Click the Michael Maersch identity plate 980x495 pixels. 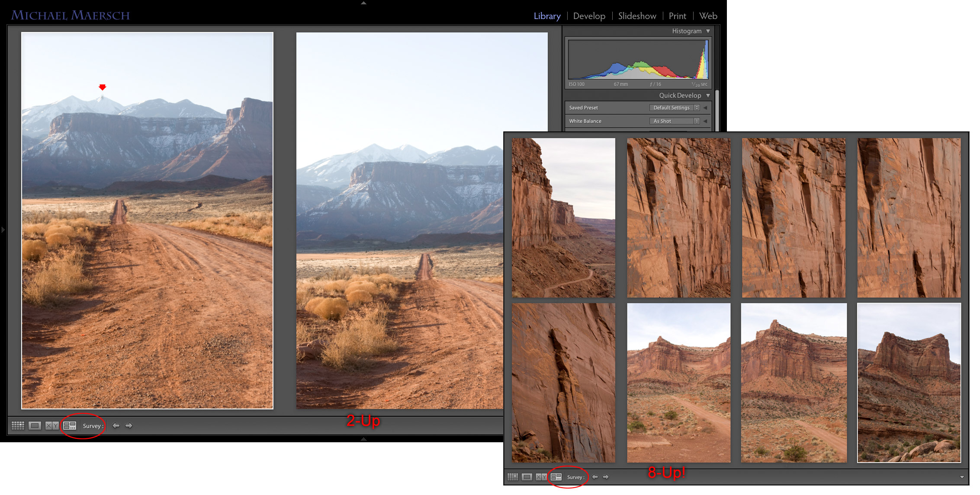pos(71,16)
